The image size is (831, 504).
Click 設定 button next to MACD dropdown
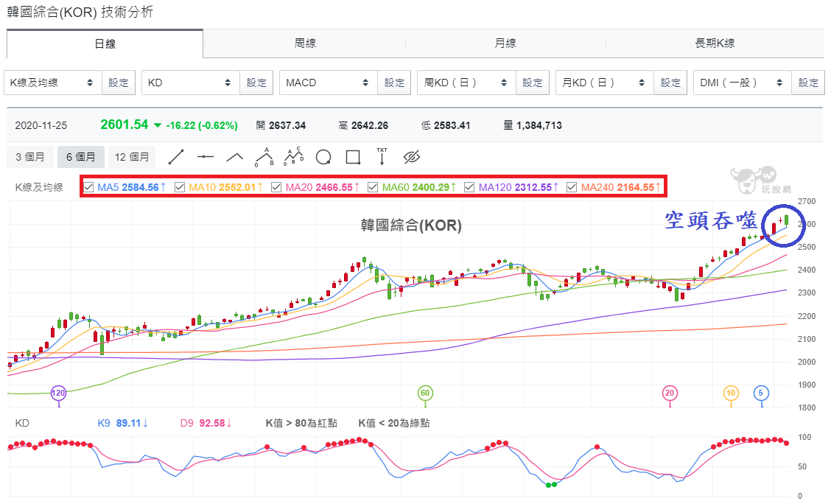pos(394,83)
